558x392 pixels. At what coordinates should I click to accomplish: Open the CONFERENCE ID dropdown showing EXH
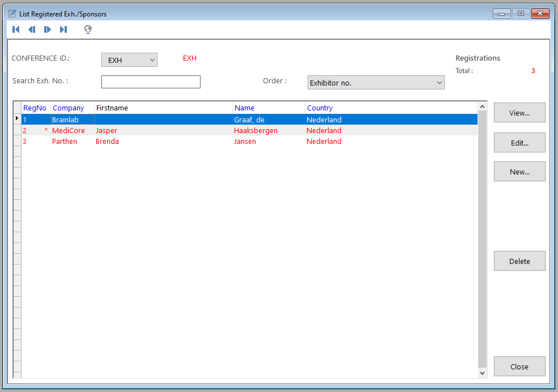(x=129, y=60)
